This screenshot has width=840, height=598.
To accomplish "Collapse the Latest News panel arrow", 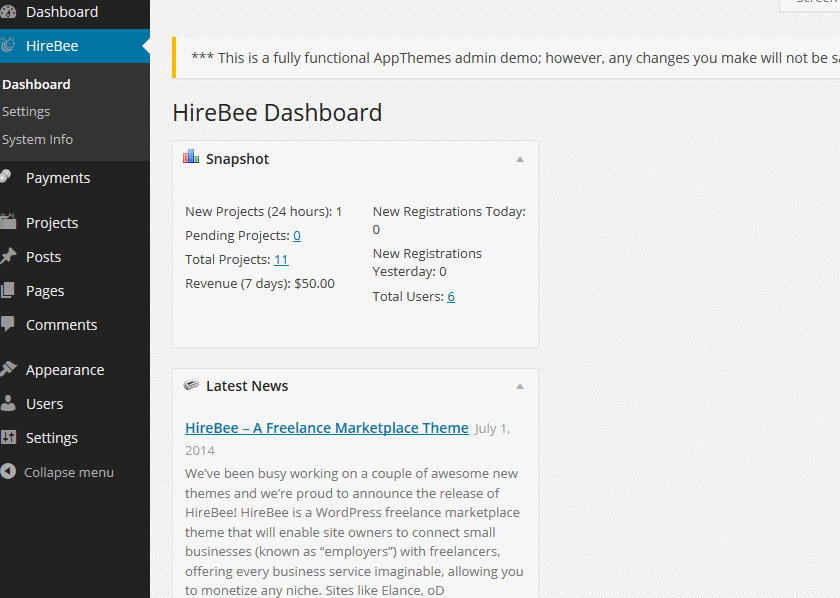I will [x=520, y=386].
